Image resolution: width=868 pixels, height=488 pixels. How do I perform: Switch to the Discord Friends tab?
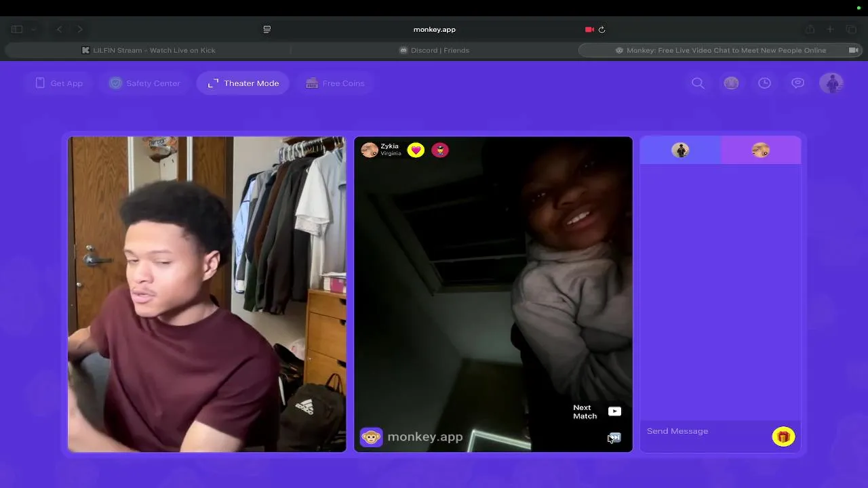(434, 50)
